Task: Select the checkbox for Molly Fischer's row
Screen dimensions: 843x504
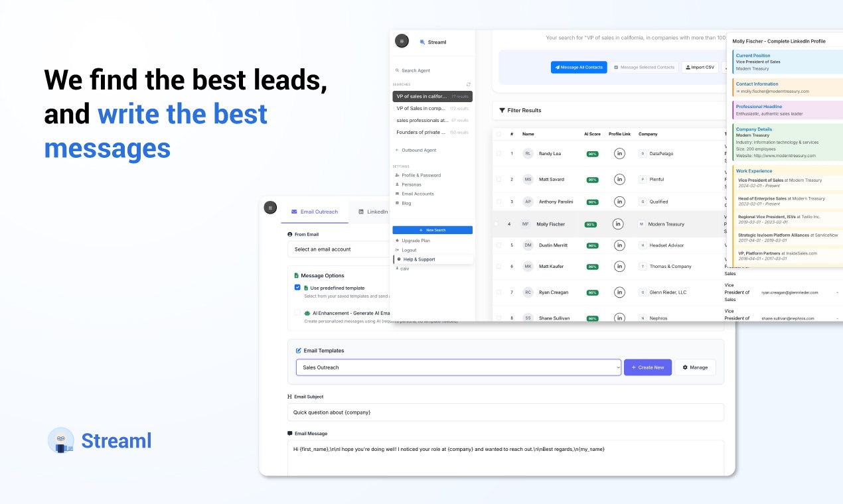Action: coord(496,224)
